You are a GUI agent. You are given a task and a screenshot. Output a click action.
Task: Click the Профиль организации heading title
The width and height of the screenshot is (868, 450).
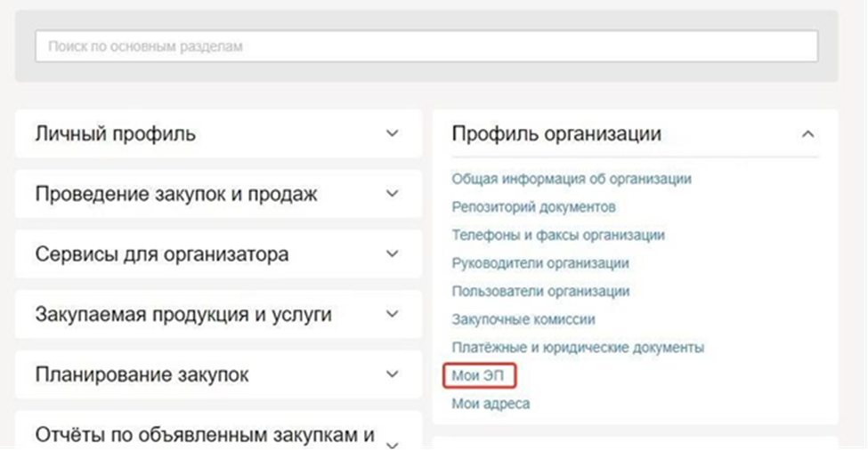(556, 134)
